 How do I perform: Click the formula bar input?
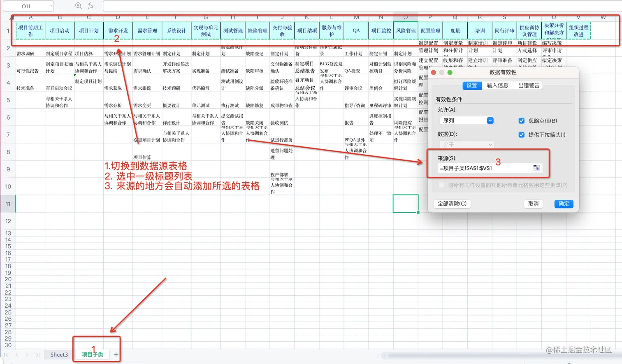pos(362,6)
